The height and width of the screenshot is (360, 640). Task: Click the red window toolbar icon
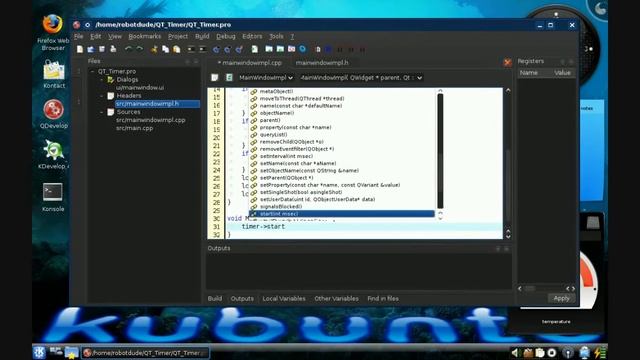(x=291, y=49)
